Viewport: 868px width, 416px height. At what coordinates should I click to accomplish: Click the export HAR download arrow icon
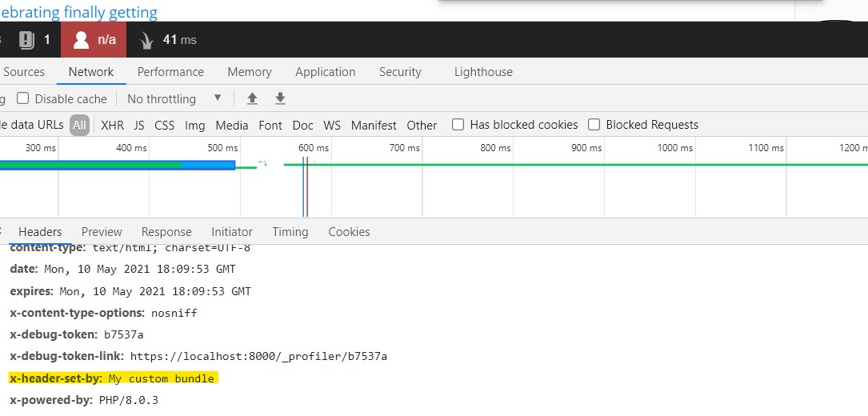coord(281,98)
